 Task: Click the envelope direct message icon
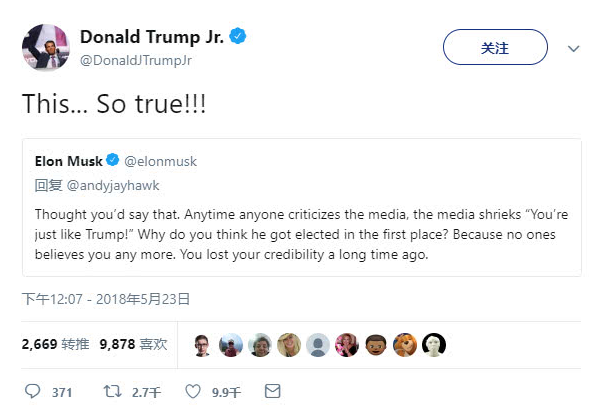(271, 391)
